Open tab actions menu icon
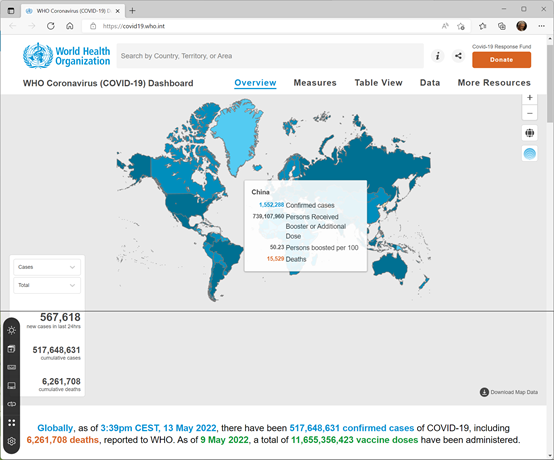This screenshot has height=460, width=554. click(x=11, y=11)
